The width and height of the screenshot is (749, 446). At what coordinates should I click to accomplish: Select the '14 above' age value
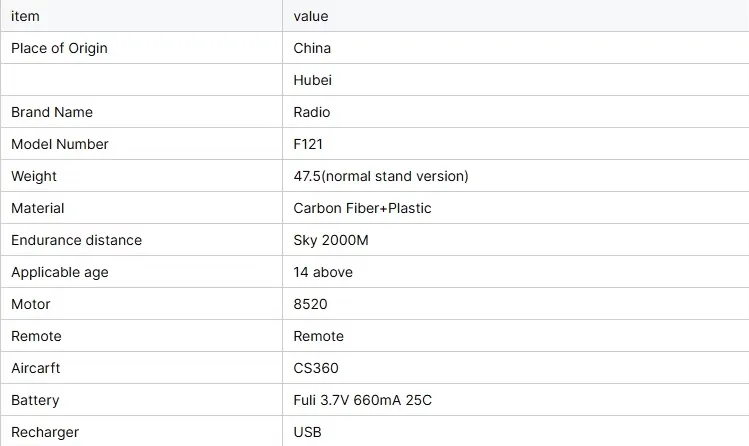[323, 272]
